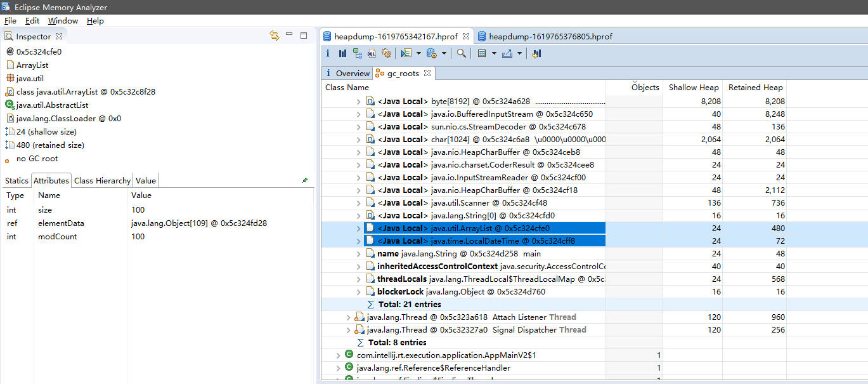Sort by the Retained Heap column header
The image size is (868, 384).
755,87
